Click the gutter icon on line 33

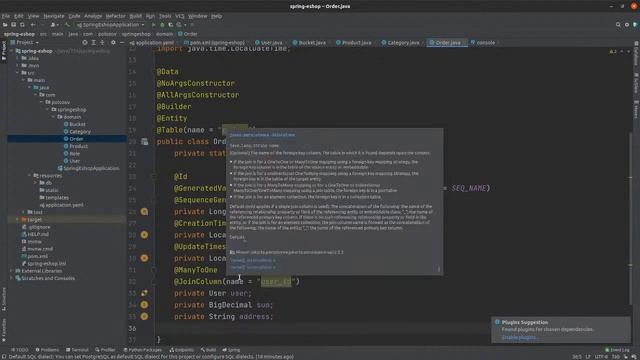pyautogui.click(x=144, y=293)
